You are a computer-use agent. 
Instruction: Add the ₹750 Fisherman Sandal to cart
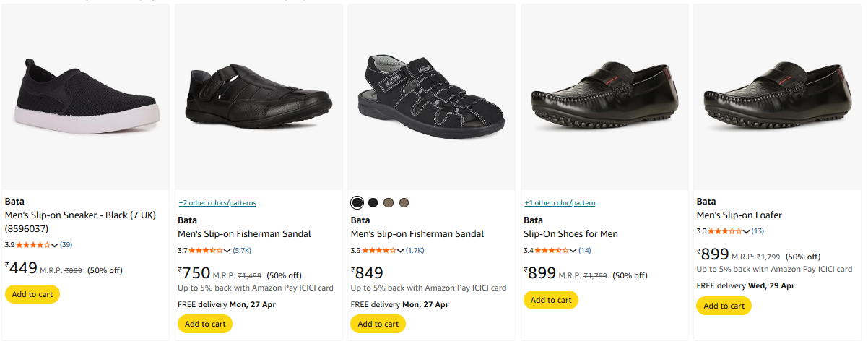pyautogui.click(x=205, y=324)
